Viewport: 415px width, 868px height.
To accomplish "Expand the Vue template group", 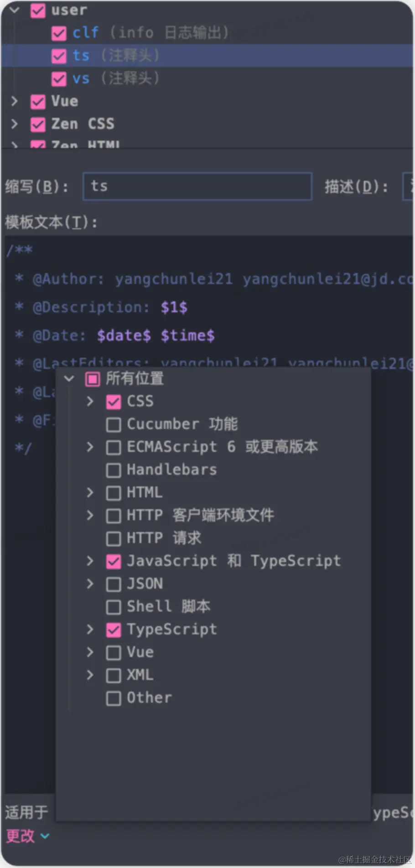I will click(x=15, y=101).
